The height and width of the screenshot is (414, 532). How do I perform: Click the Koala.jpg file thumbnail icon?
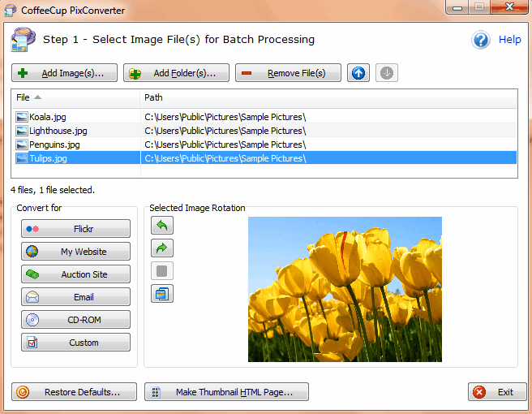click(22, 117)
